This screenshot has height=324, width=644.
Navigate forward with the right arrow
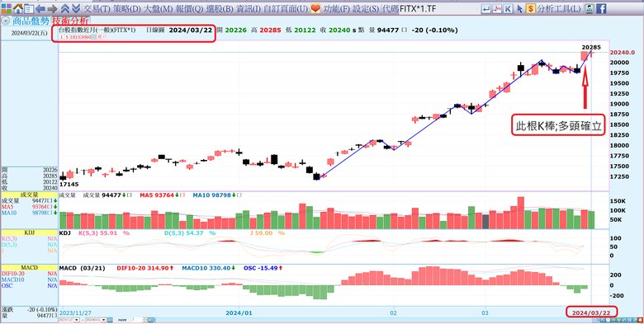(52, 8)
